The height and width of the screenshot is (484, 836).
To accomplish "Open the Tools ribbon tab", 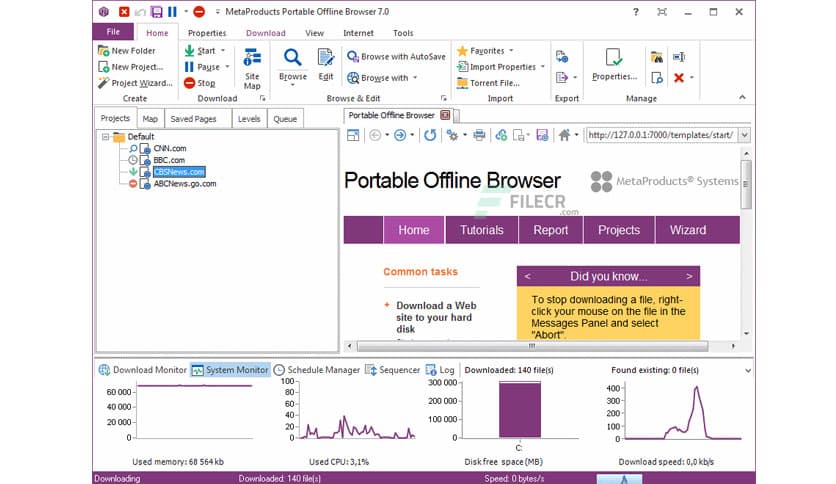I will point(403,33).
